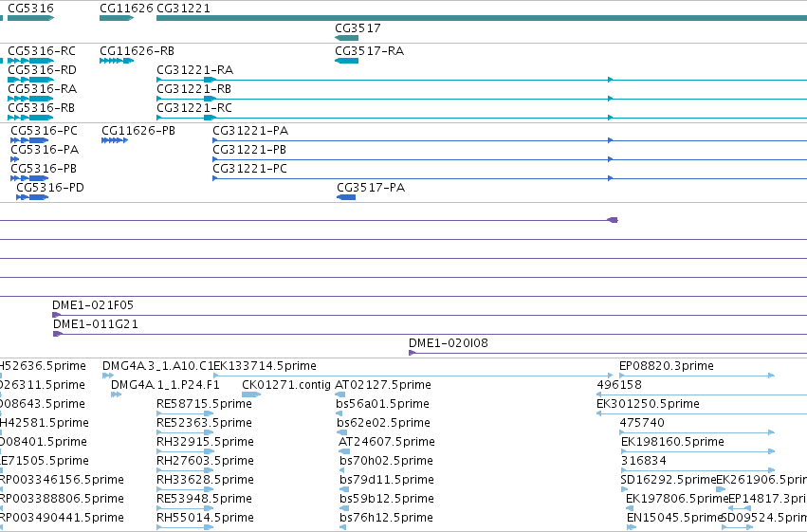This screenshot has width=807, height=532.
Task: Select EST AT24607.5prime
Action: click(x=387, y=442)
